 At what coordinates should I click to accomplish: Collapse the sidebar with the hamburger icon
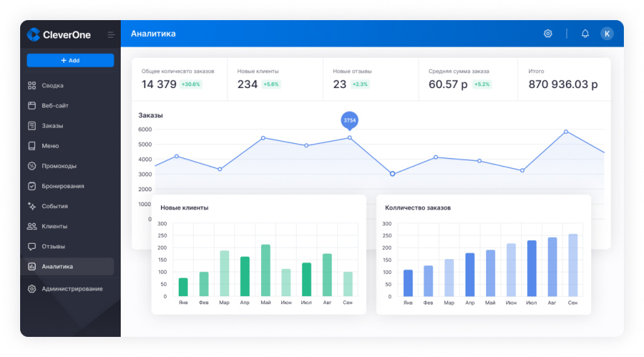111,35
